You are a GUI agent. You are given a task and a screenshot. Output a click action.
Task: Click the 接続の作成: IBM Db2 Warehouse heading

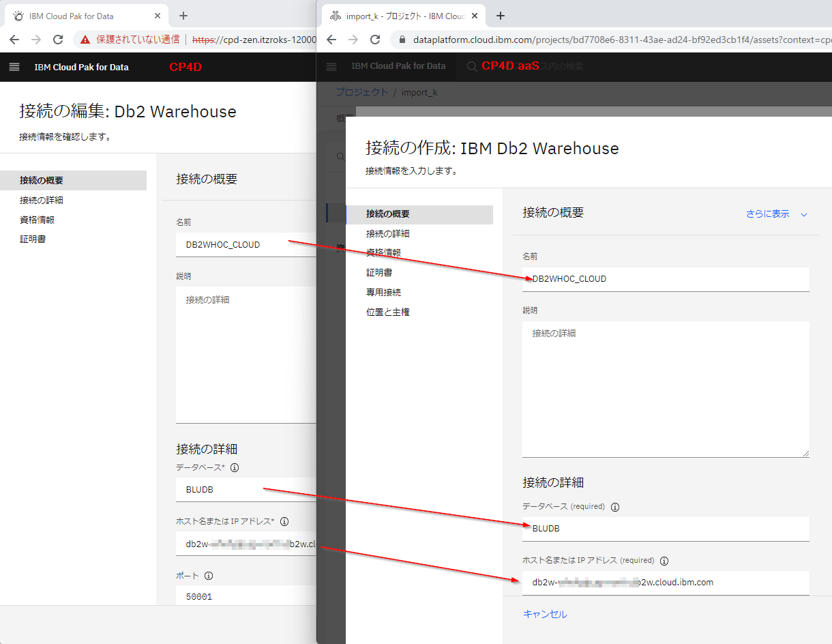point(492,148)
